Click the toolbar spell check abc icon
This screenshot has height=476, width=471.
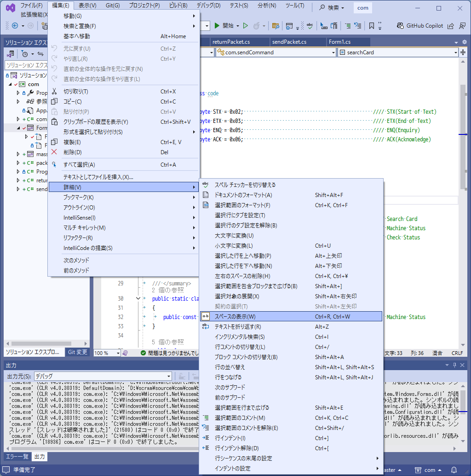pyautogui.click(x=310, y=26)
